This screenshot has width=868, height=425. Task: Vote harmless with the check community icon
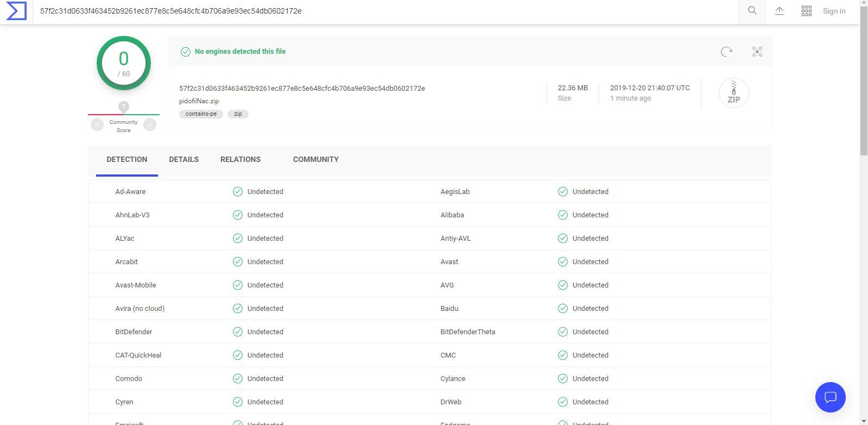[x=150, y=124]
